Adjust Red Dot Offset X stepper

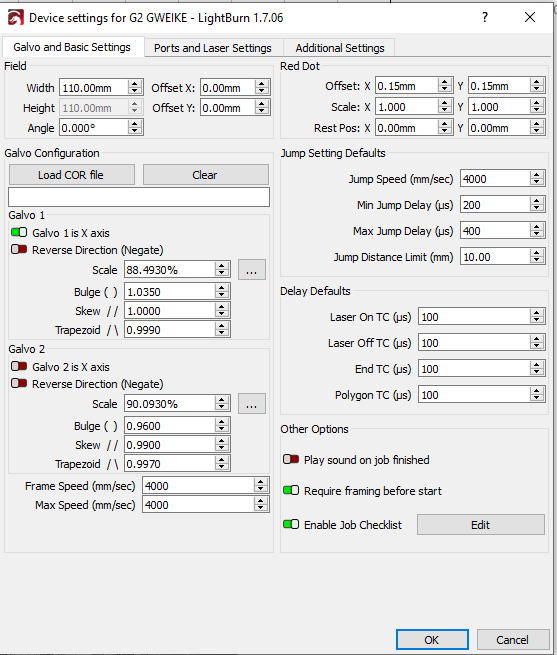point(445,86)
